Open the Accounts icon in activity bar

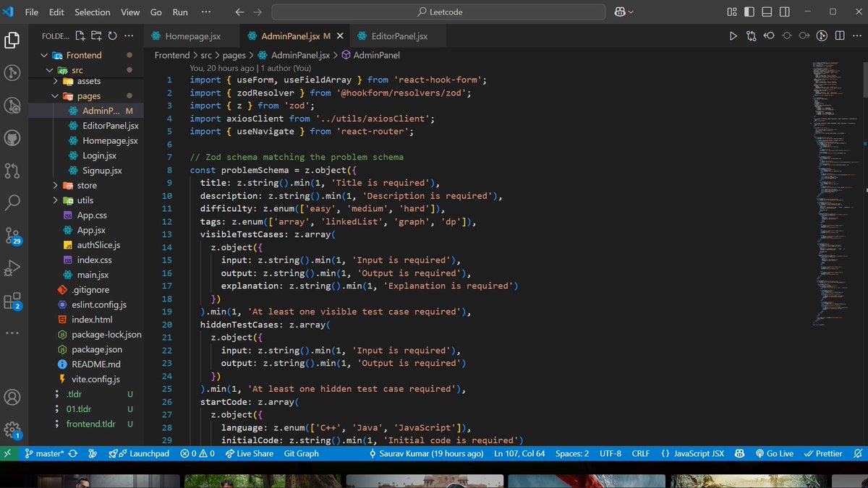(12, 398)
